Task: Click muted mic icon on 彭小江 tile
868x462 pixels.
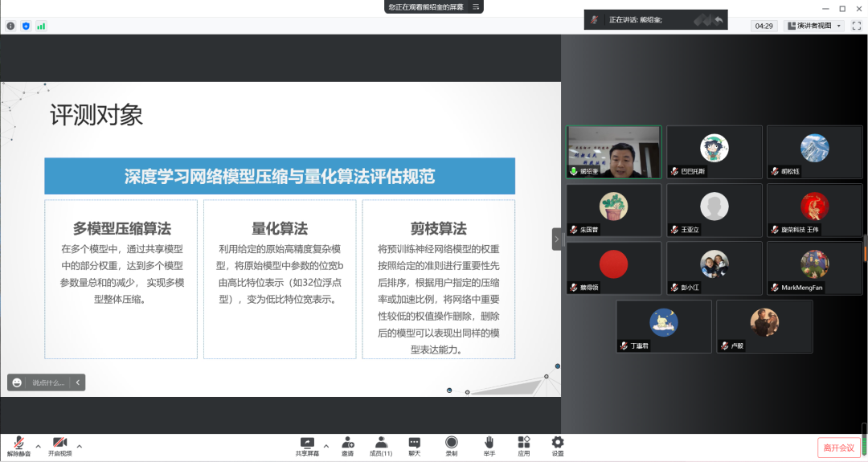Action: pyautogui.click(x=674, y=288)
